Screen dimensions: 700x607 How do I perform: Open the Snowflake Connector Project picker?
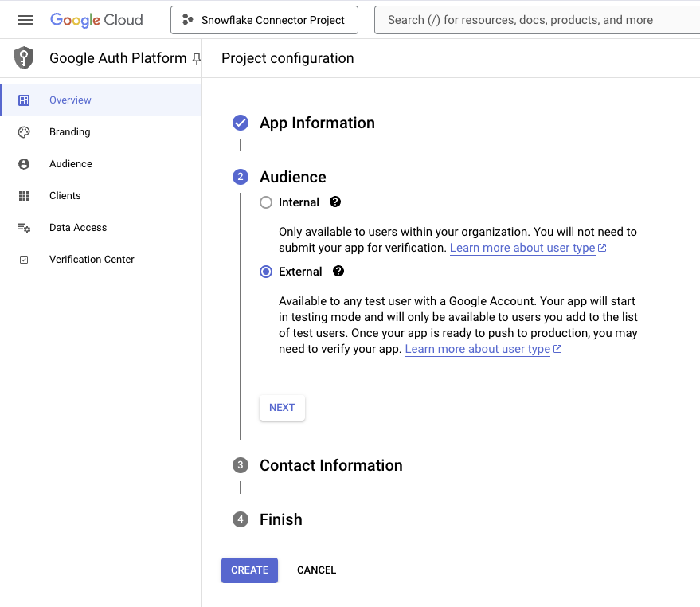tap(264, 20)
